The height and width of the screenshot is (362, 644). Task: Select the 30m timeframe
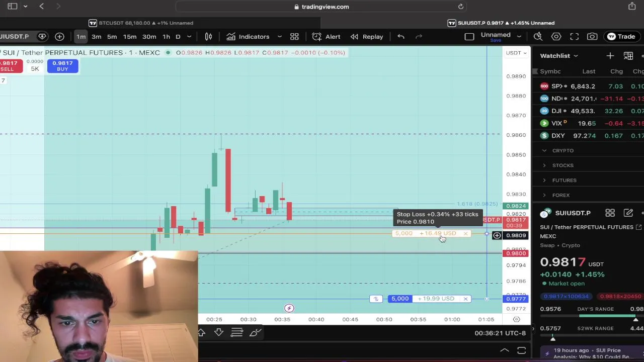tap(149, 37)
